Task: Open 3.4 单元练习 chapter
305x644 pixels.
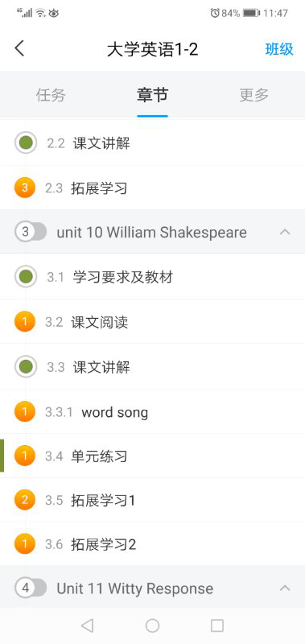Action: 152,456
